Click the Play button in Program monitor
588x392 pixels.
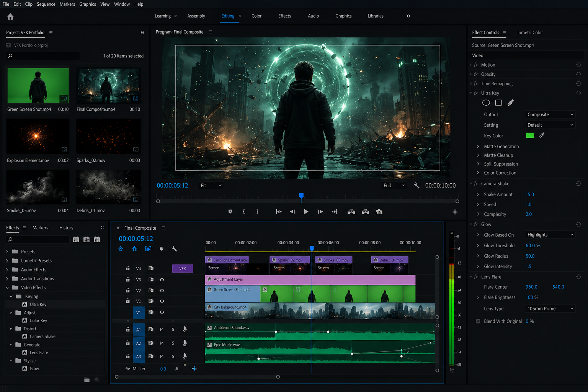[x=306, y=212]
